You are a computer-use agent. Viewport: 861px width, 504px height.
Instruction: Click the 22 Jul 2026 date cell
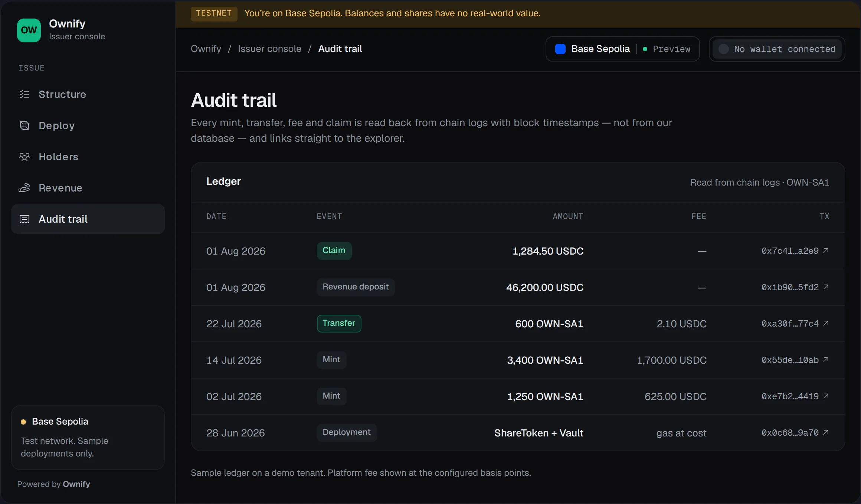(x=234, y=324)
